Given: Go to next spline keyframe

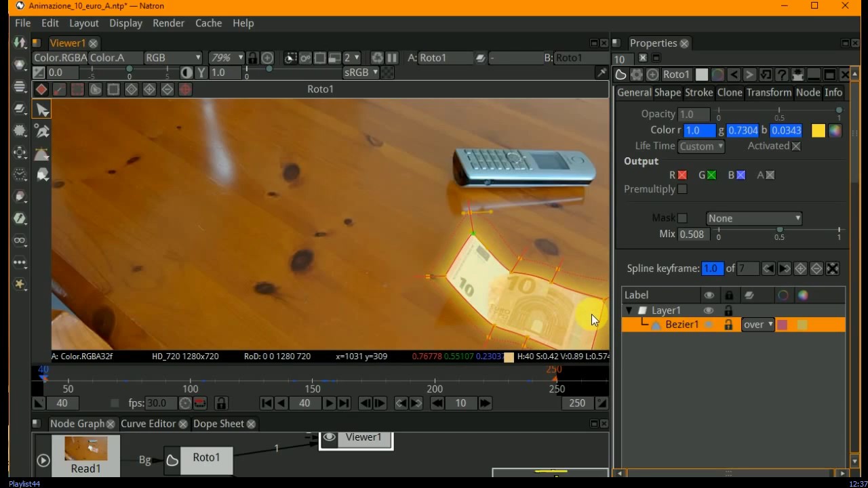Looking at the screenshot, I should (x=784, y=269).
